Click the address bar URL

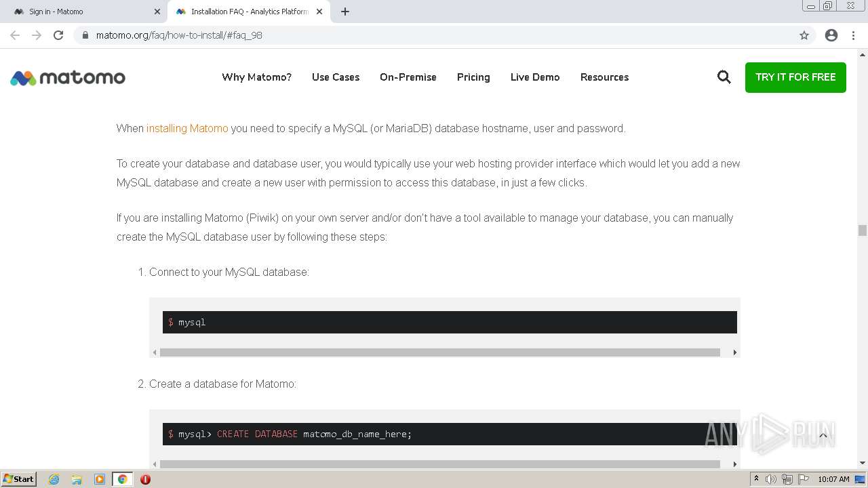(179, 35)
